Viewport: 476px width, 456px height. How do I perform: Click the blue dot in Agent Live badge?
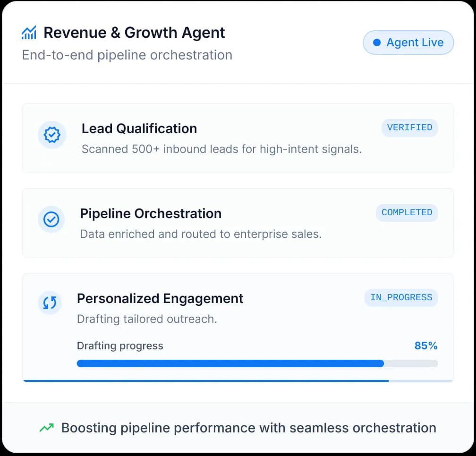click(x=377, y=42)
